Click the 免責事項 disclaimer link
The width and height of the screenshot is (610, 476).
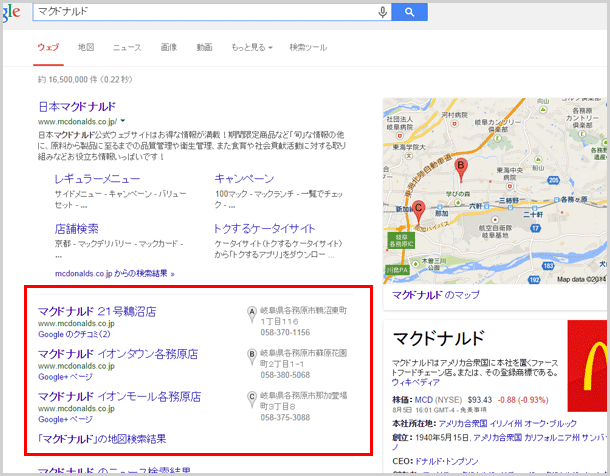pyautogui.click(x=473, y=410)
